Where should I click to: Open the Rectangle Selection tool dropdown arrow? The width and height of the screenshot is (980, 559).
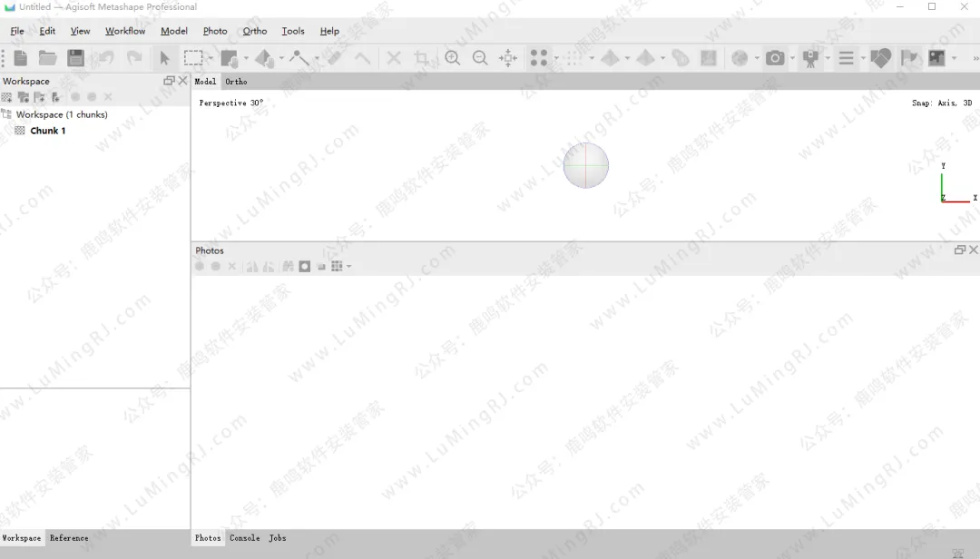click(211, 58)
